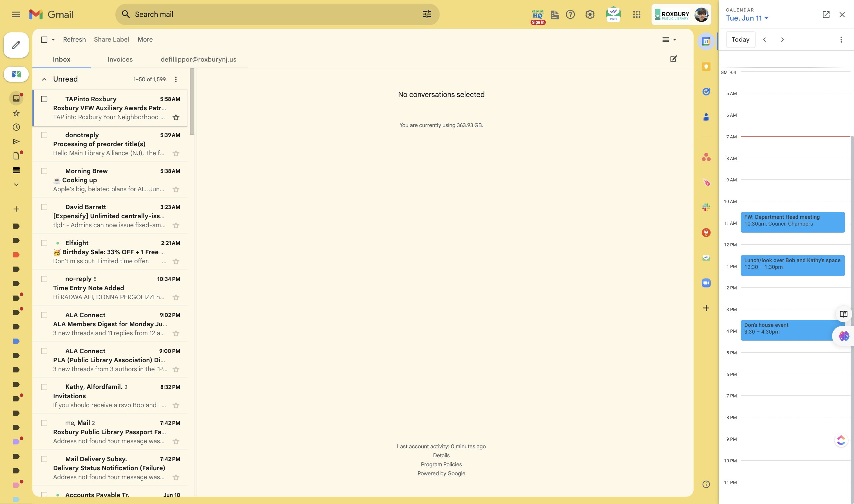
Task: Click the calendar Today button
Action: click(740, 40)
